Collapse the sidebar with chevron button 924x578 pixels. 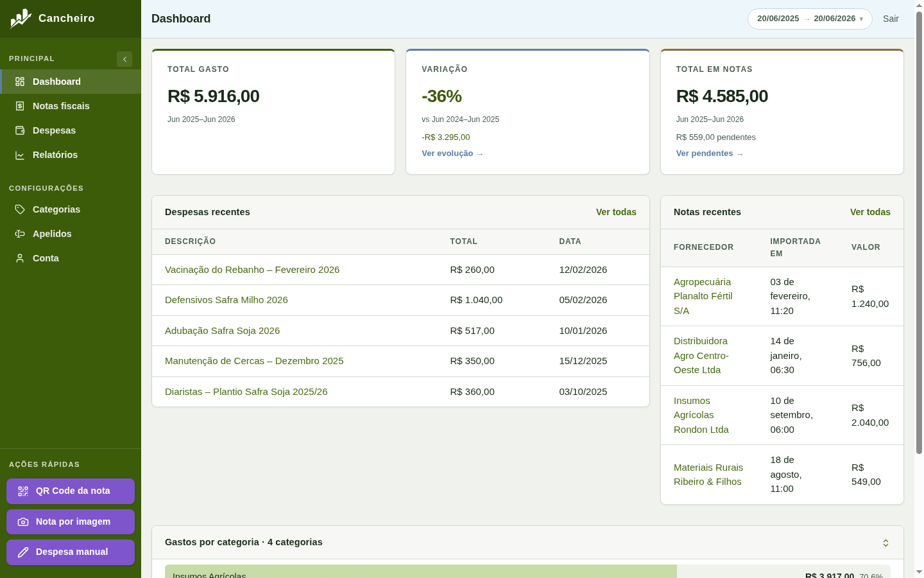pos(124,59)
